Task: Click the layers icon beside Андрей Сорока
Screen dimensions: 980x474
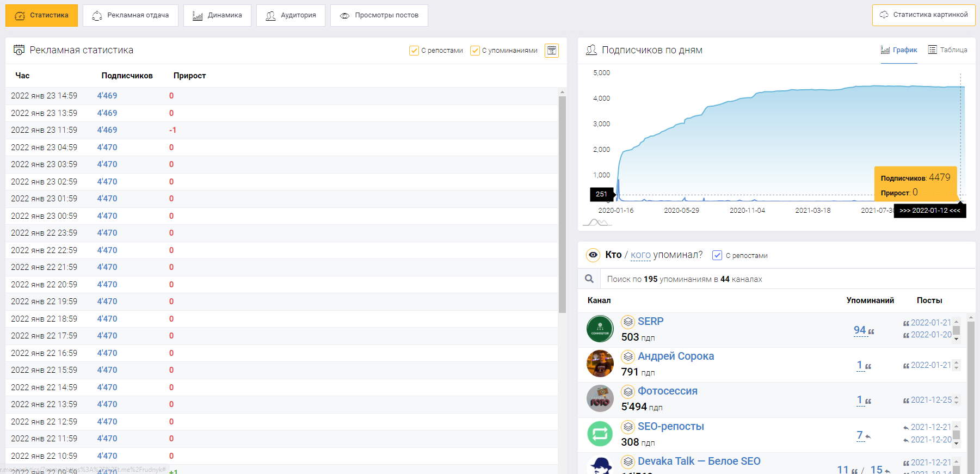Action: click(x=628, y=356)
